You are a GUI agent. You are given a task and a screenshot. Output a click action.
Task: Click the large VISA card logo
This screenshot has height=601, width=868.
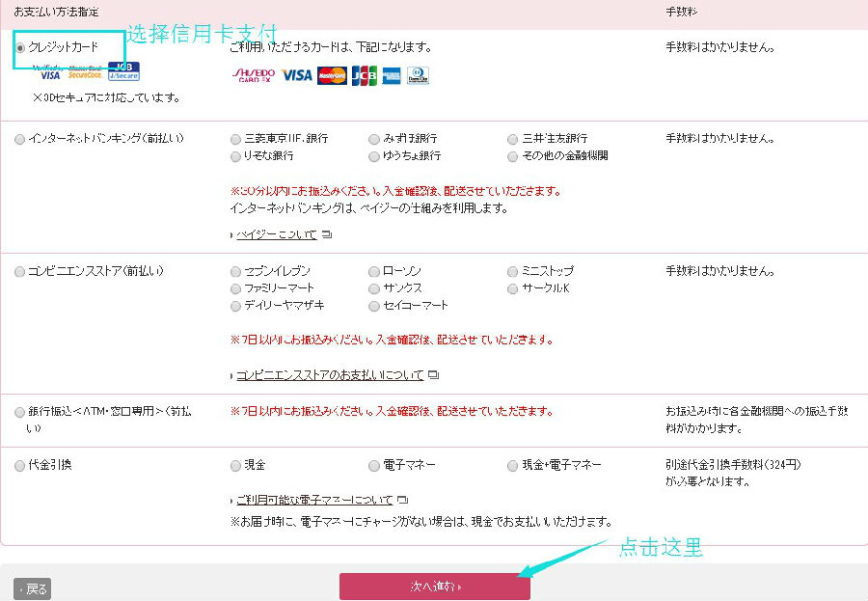pos(297,75)
